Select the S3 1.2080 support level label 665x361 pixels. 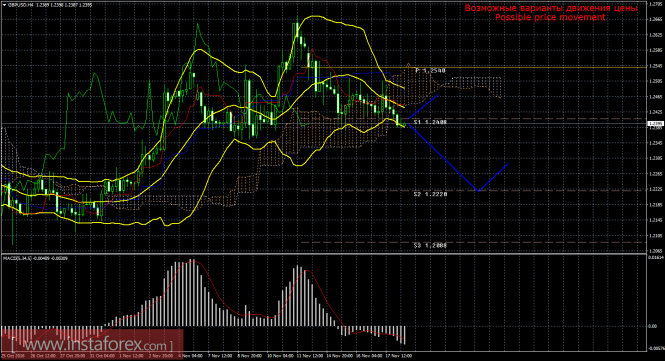pyautogui.click(x=430, y=245)
